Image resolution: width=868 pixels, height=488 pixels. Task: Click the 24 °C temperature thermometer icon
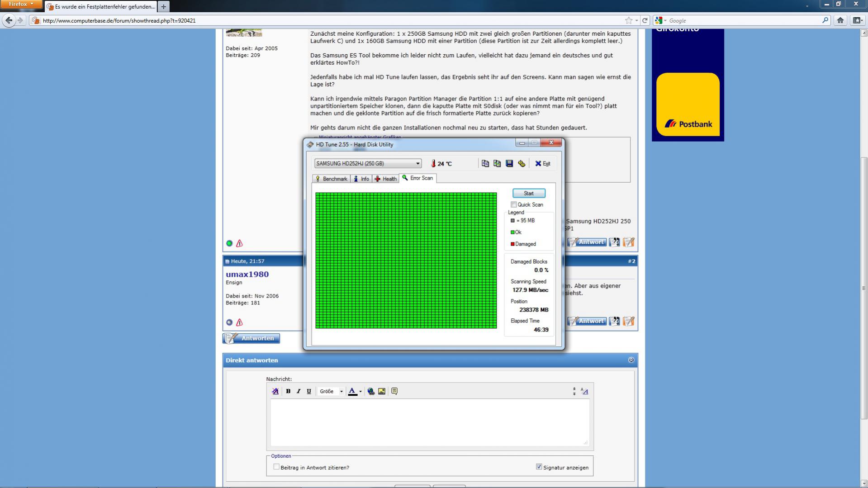pos(433,164)
